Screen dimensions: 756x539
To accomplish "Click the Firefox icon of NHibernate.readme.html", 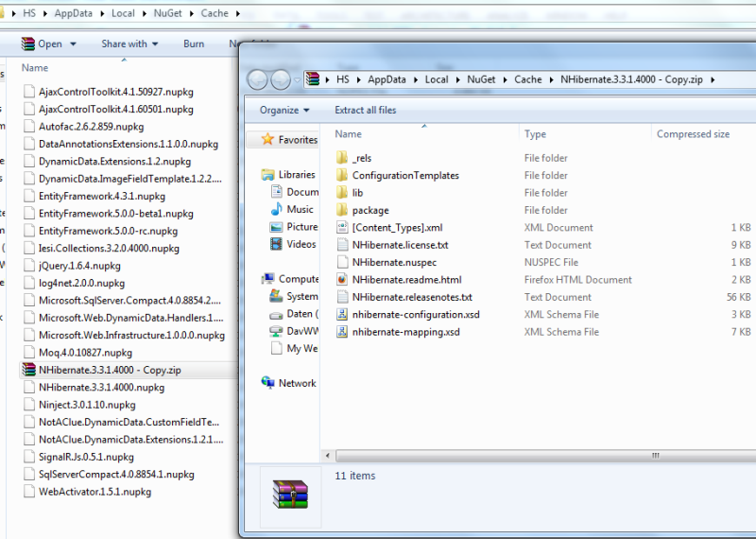I will pos(342,279).
